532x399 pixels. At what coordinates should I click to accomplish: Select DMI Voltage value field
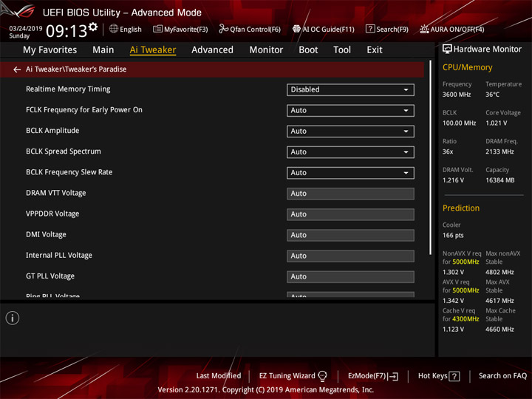pyautogui.click(x=350, y=235)
